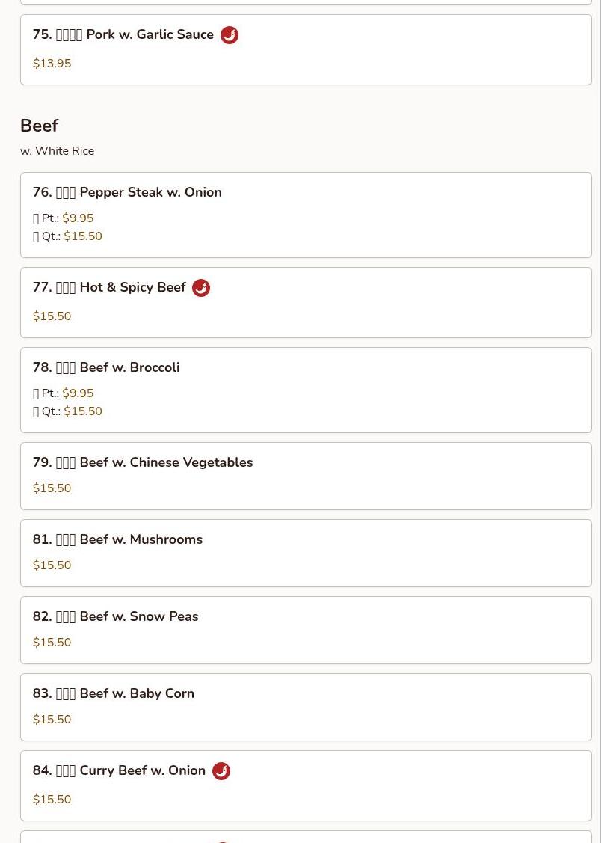Open Beef w. Broccoli item
Screen dimensions: 616x843
point(106,367)
